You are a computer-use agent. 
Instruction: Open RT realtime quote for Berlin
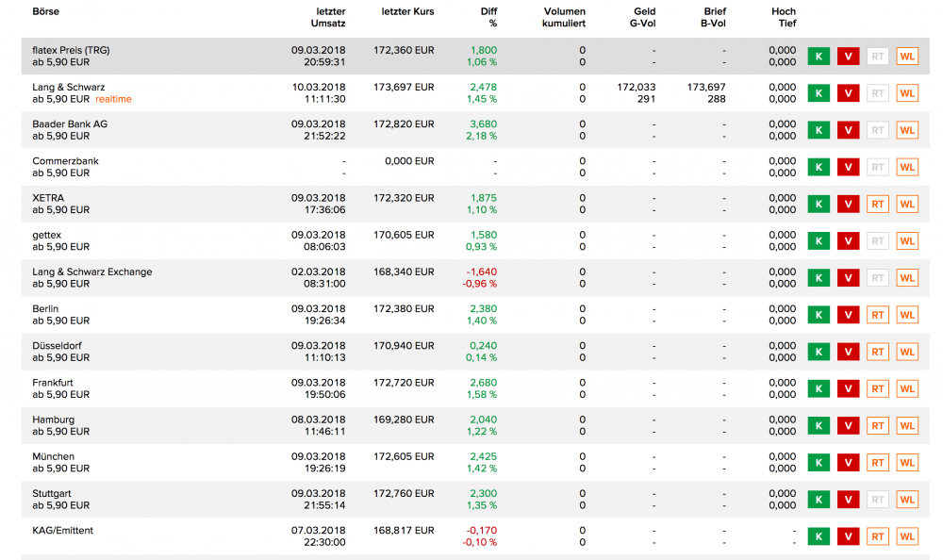[x=877, y=315]
